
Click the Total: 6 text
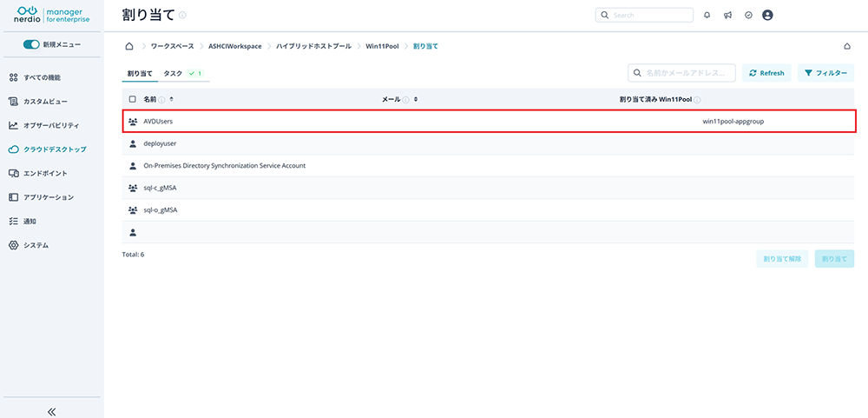(x=133, y=255)
